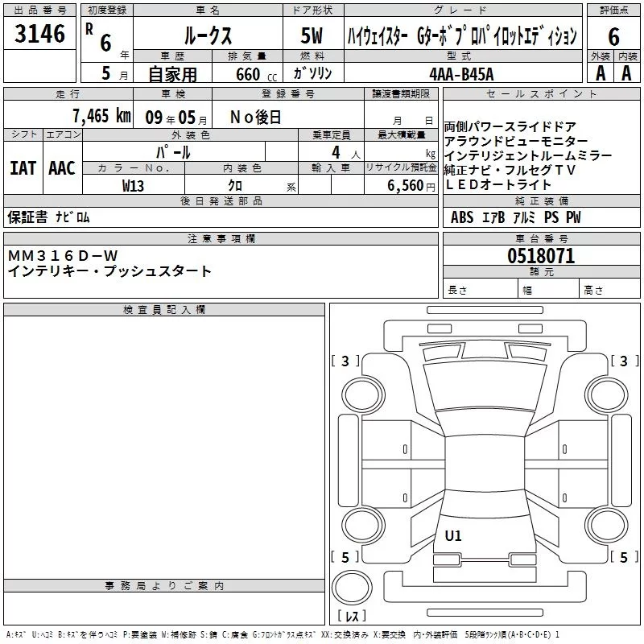Select the shift type IAT
This screenshot has width=644, height=644.
(x=23, y=168)
